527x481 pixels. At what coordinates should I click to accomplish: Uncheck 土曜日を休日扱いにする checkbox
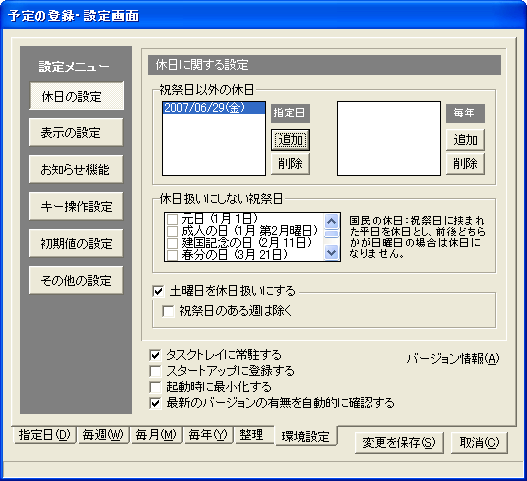point(158,291)
